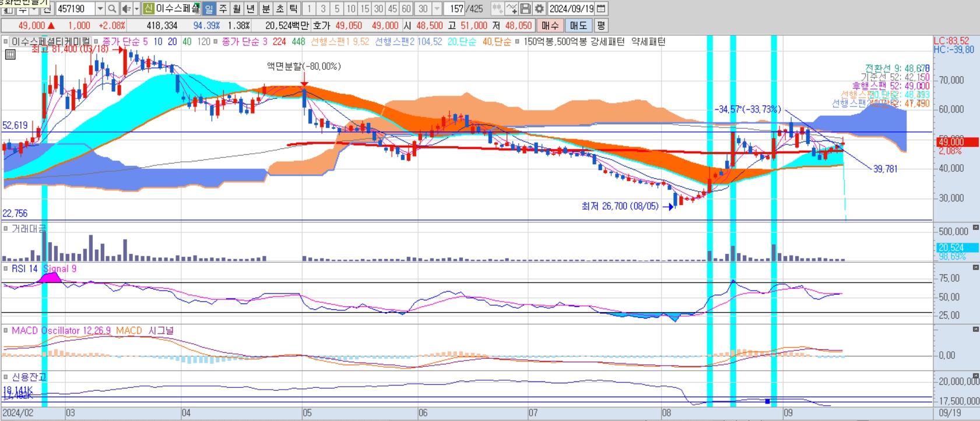Click the blue square marker on 신용잔고 line
Image resolution: width=980 pixels, height=421 pixels.
tap(768, 401)
